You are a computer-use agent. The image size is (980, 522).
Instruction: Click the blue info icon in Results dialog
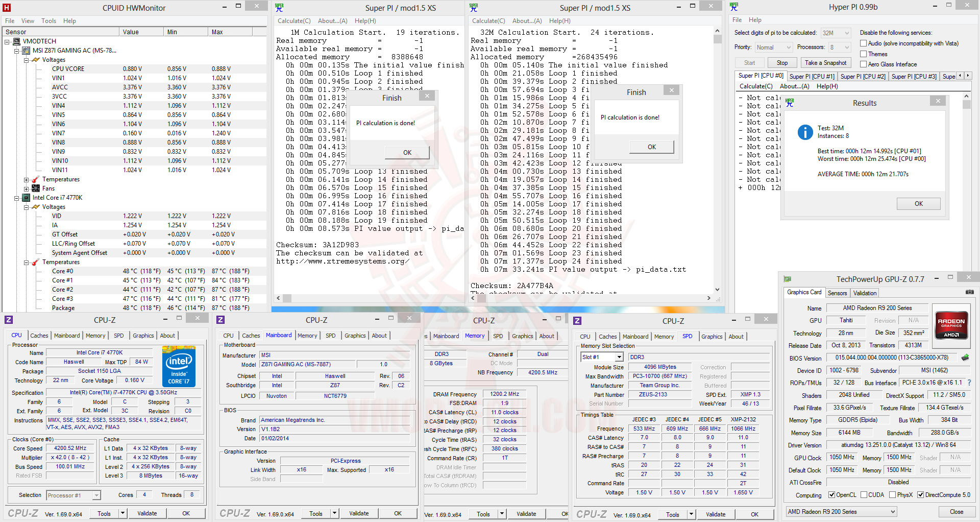[805, 132]
